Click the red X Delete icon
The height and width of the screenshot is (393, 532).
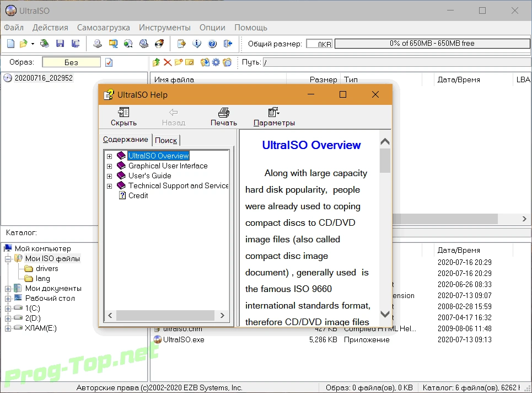click(x=168, y=62)
